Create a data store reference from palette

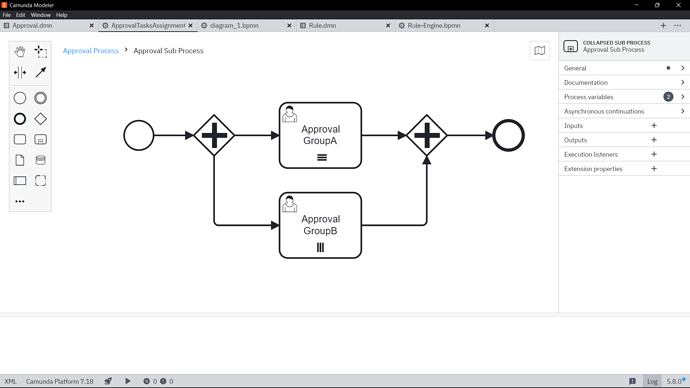coord(40,160)
